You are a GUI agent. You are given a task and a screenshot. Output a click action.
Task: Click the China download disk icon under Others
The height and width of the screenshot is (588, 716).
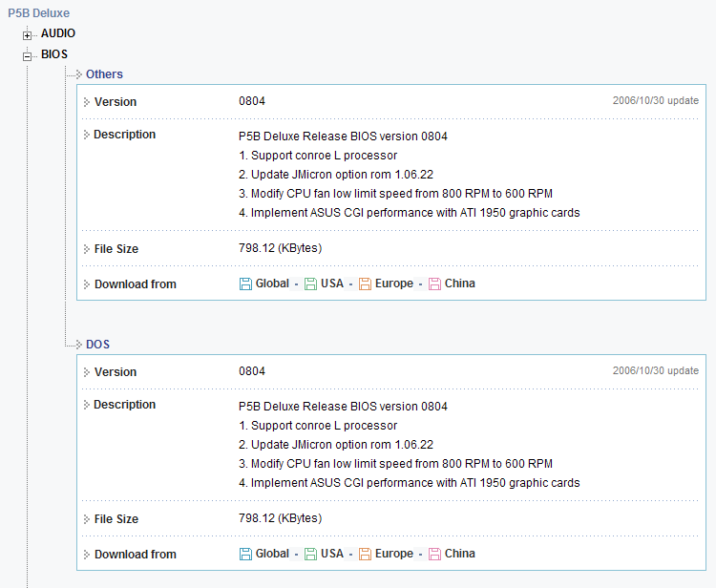(434, 283)
